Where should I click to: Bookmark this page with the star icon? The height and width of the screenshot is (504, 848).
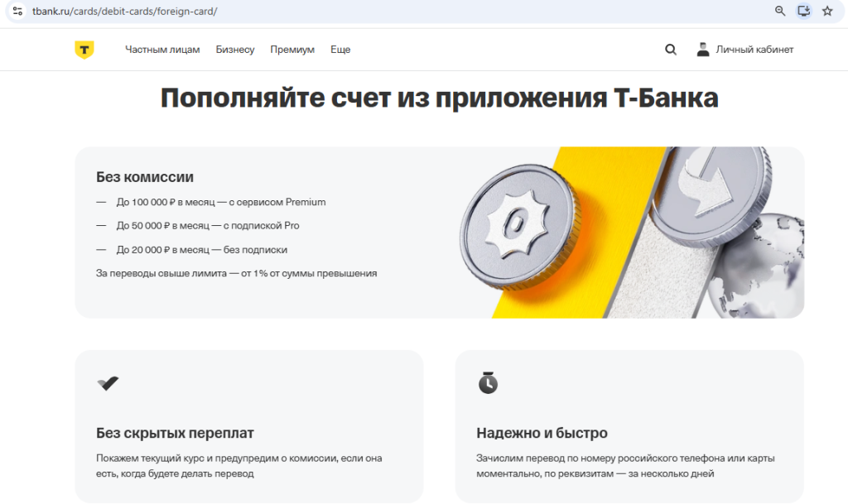(827, 11)
